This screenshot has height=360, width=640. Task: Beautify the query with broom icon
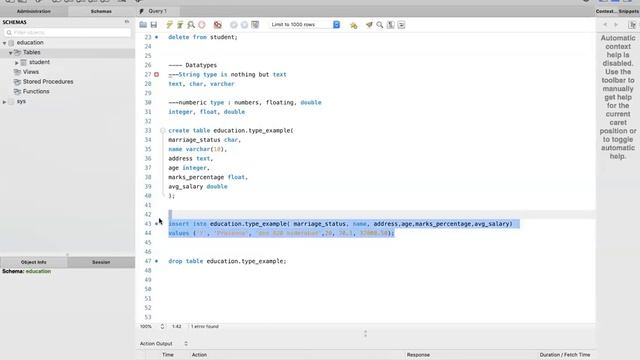point(369,25)
